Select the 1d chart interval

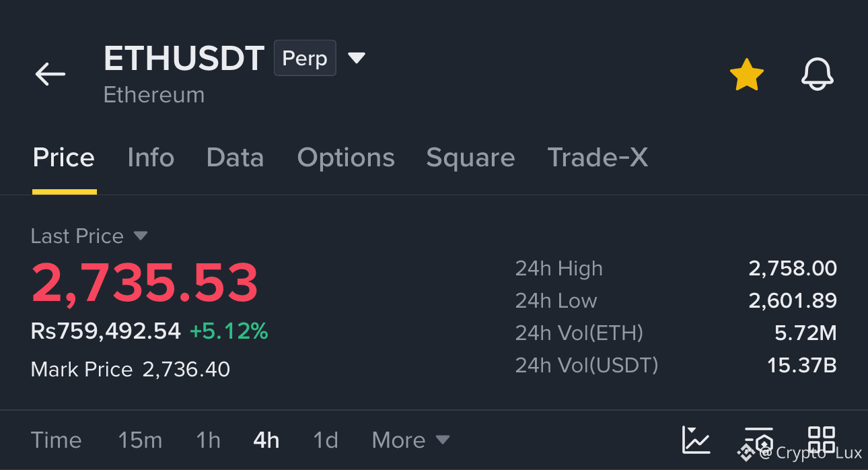[326, 440]
